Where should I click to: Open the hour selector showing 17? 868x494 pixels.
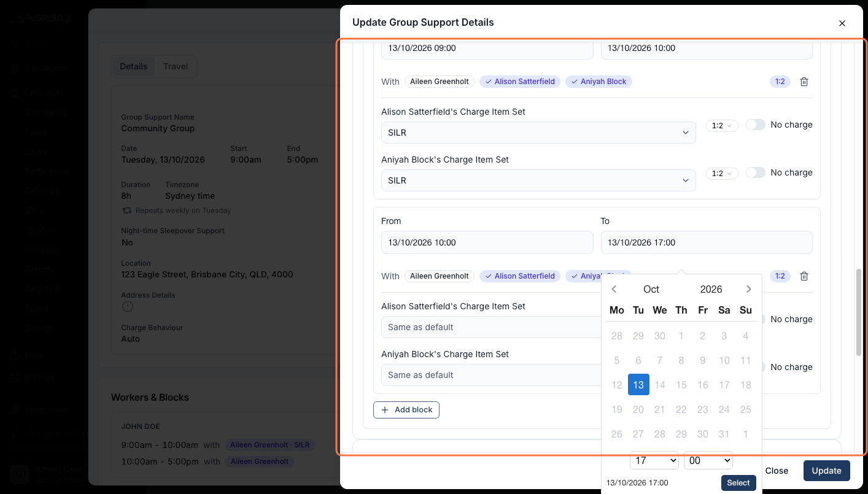point(654,460)
